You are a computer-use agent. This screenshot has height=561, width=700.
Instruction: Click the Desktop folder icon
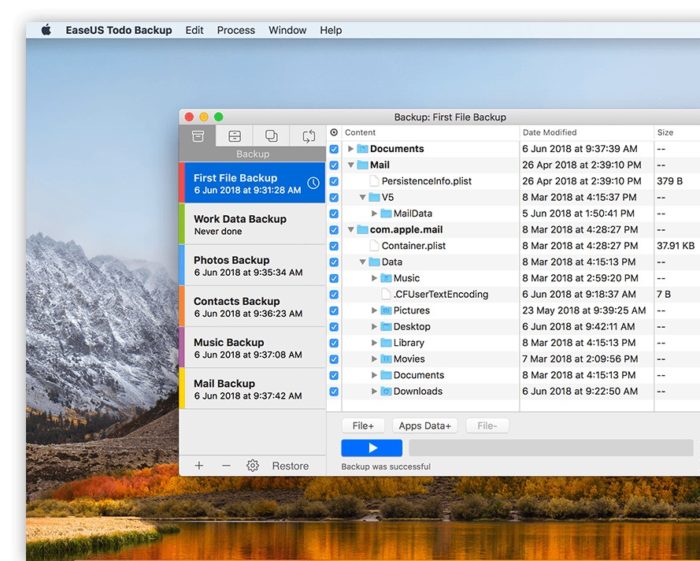(386, 326)
